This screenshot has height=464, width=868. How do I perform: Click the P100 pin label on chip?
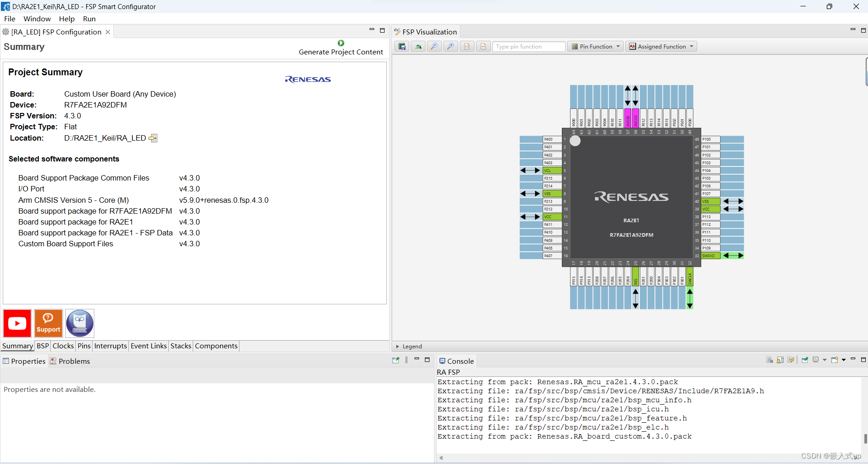tap(711, 139)
